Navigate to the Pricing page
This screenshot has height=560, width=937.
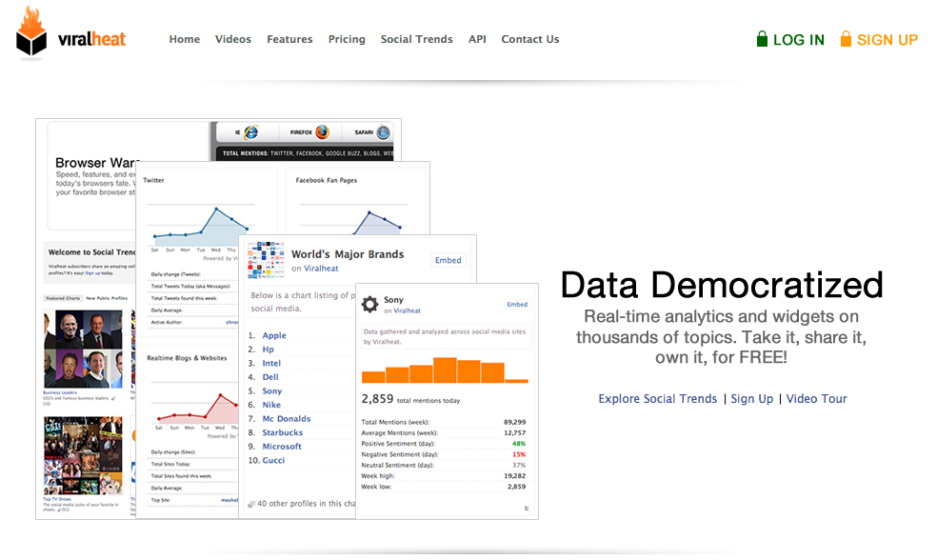click(x=347, y=39)
